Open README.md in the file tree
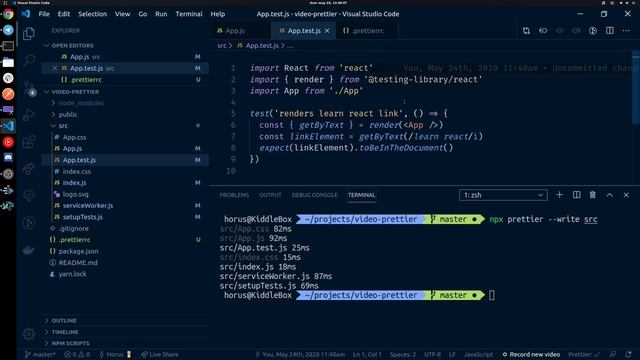This screenshot has width=640, height=360. 78,262
